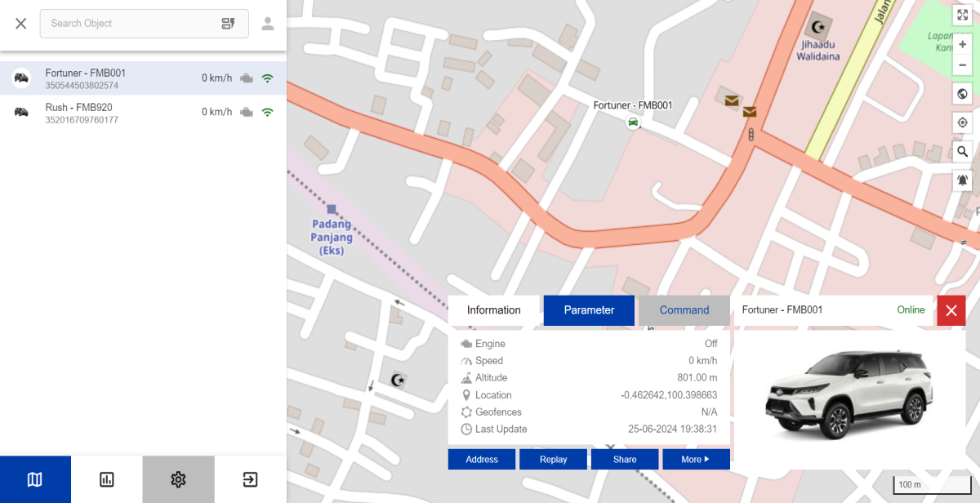This screenshot has width=980, height=503.
Task: Click the logout icon
Action: coord(250,479)
